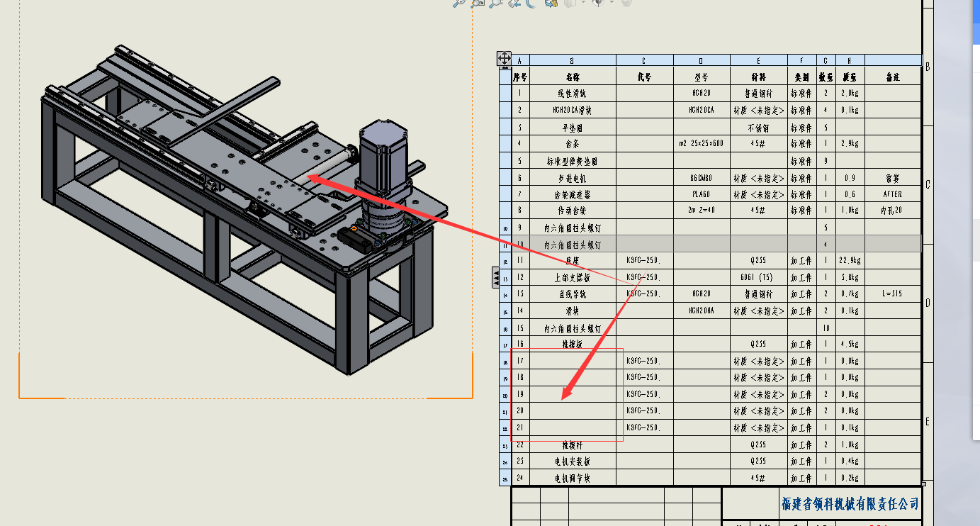Select row header 15 of the table

(x=505, y=312)
